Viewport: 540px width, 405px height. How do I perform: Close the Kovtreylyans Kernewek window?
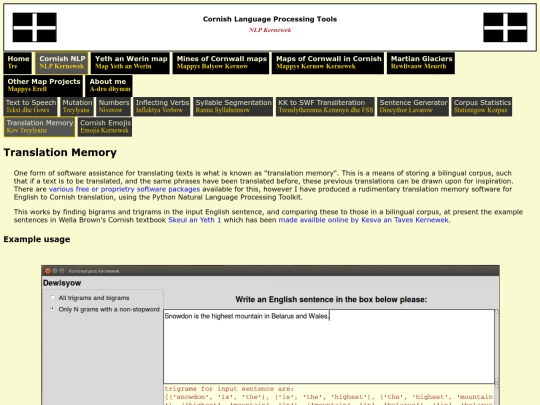point(48,271)
